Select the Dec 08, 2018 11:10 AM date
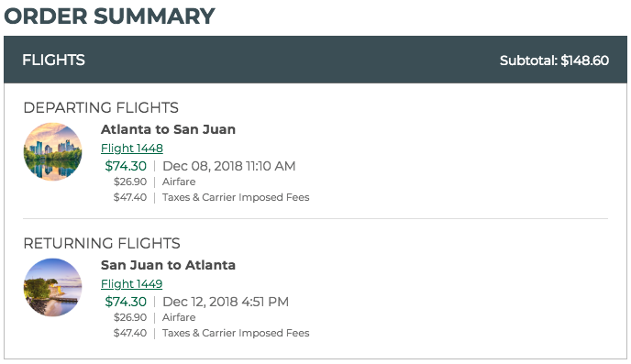This screenshot has width=631, height=364. click(229, 166)
